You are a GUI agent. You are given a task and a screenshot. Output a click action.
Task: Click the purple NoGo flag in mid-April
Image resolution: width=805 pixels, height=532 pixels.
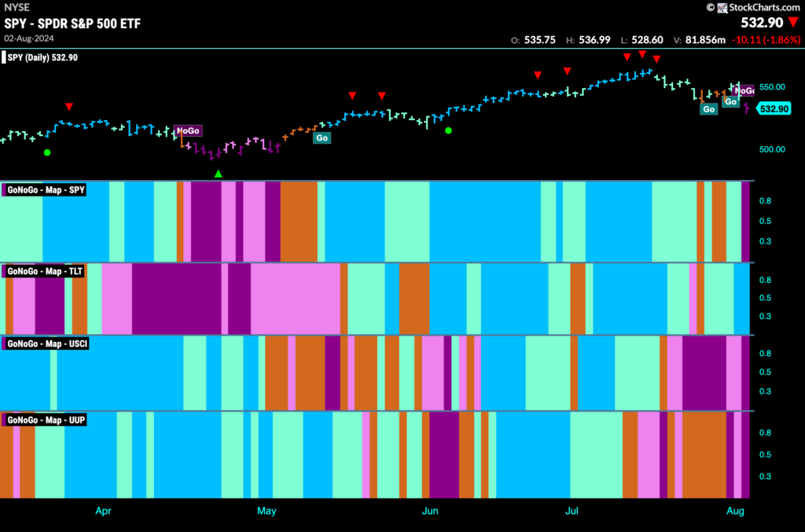click(188, 130)
